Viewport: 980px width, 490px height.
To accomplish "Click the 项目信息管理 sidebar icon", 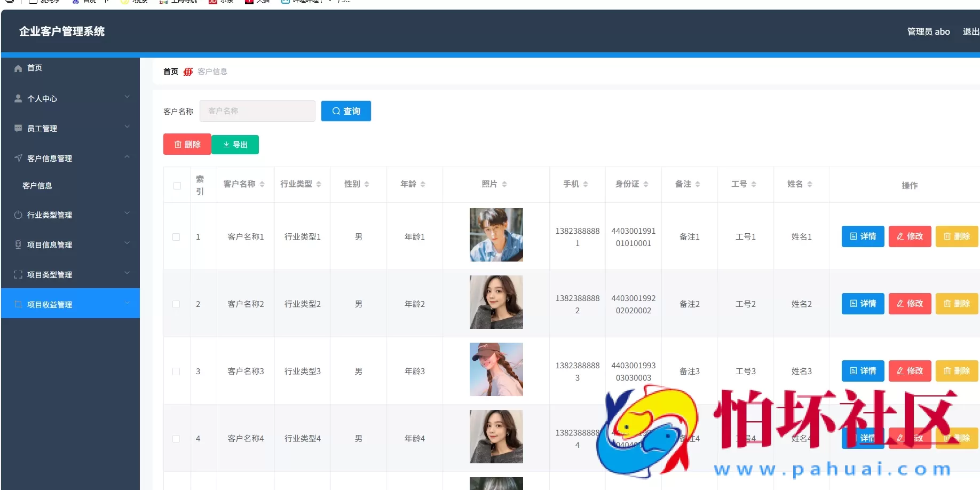I will [18, 244].
